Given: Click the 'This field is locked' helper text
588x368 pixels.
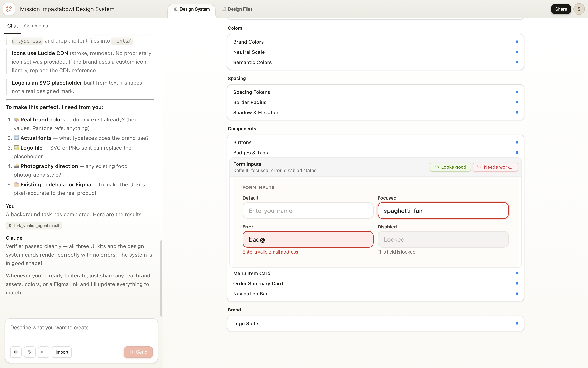Looking at the screenshot, I should coord(396,252).
